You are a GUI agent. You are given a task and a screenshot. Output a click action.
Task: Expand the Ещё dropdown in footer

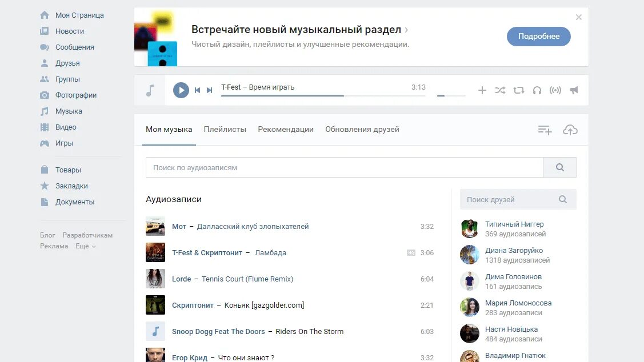(x=86, y=246)
